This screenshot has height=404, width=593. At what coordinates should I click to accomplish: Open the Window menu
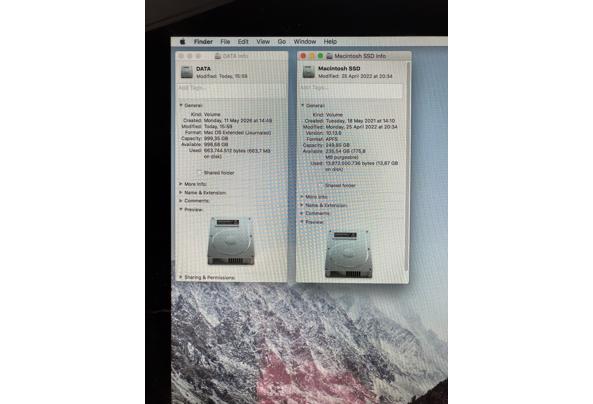pyautogui.click(x=305, y=42)
